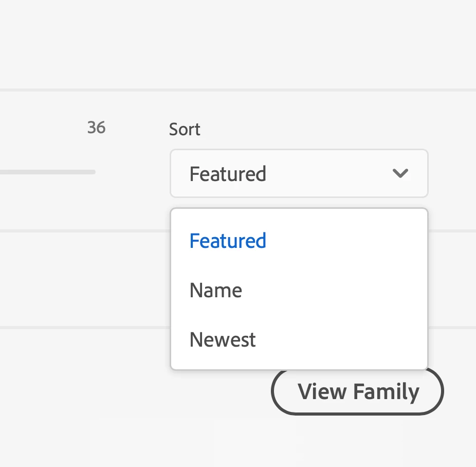
Task: Close the sort menu by clicking Featured field
Action: [x=299, y=173]
